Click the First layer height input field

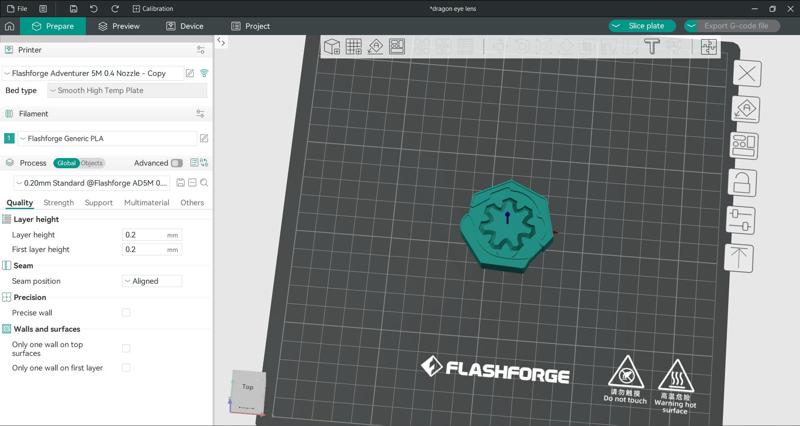(x=152, y=249)
